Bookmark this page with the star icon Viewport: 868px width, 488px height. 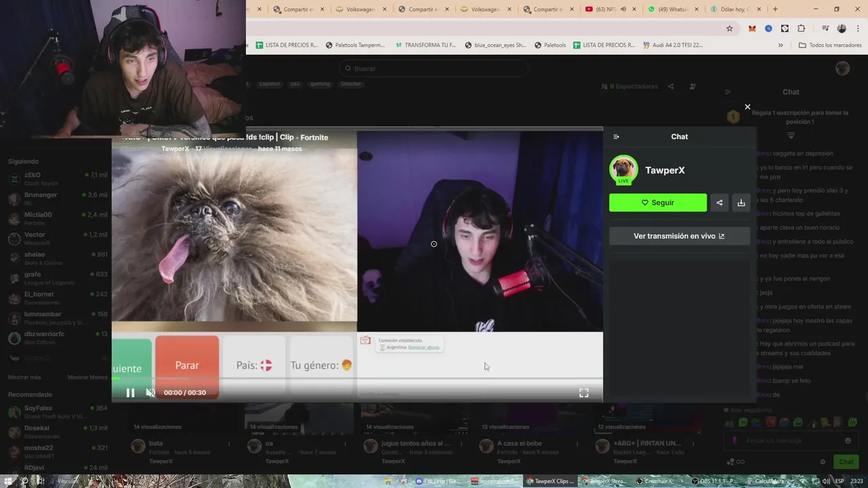tap(730, 28)
